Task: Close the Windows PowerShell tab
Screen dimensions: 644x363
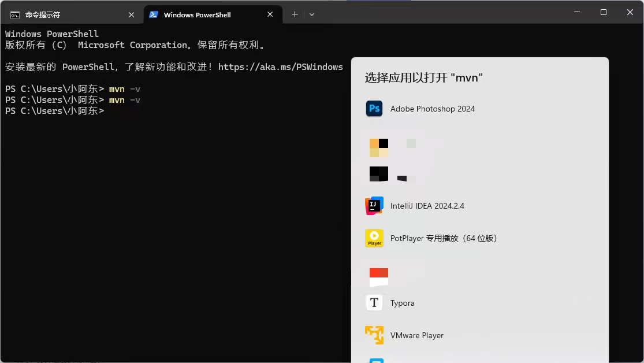Action: pos(270,14)
